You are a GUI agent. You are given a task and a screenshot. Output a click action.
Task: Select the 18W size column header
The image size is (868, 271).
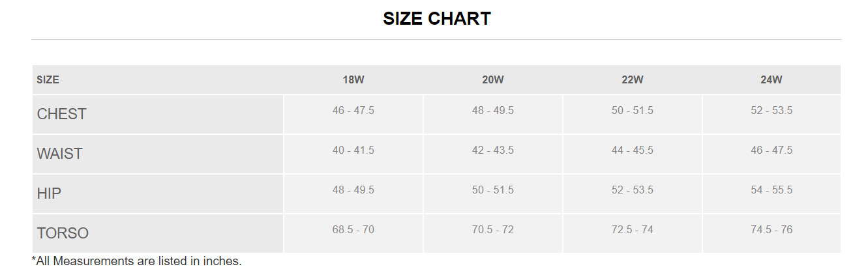353,80
